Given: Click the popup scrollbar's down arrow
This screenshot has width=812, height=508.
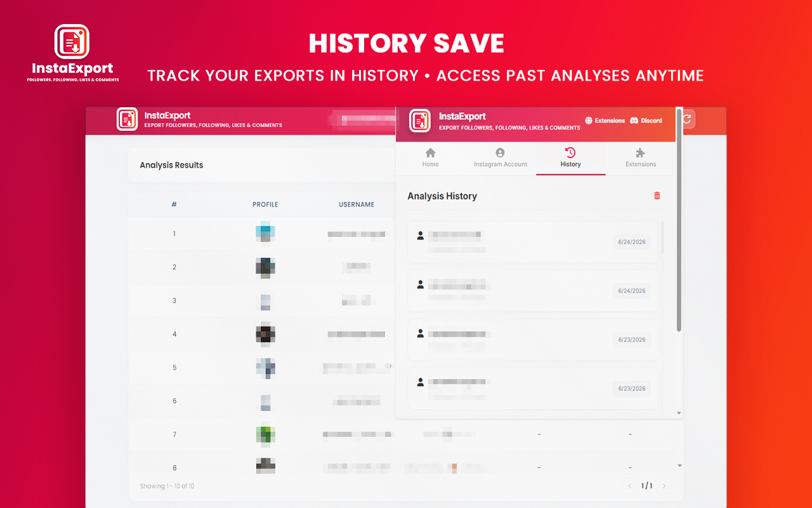Looking at the screenshot, I should click(x=679, y=413).
